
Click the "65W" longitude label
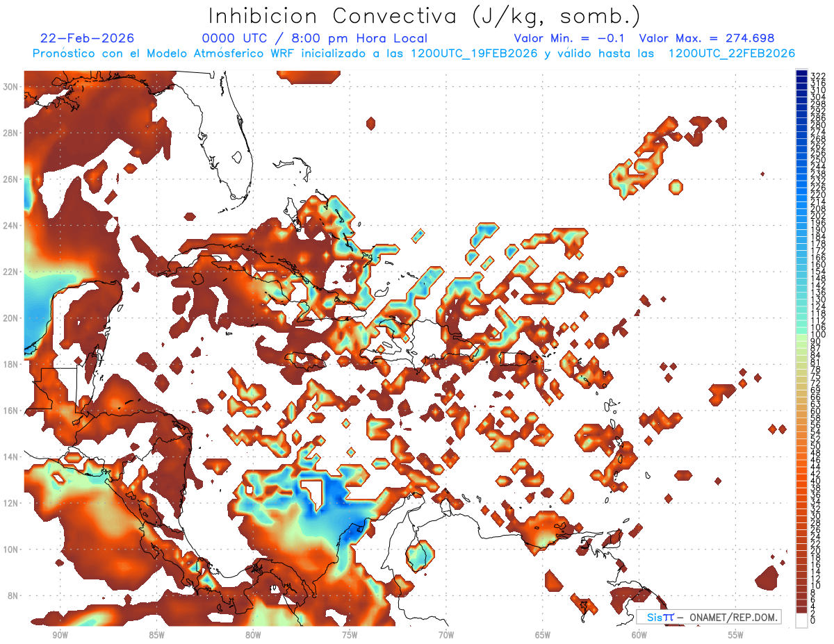[543, 636]
